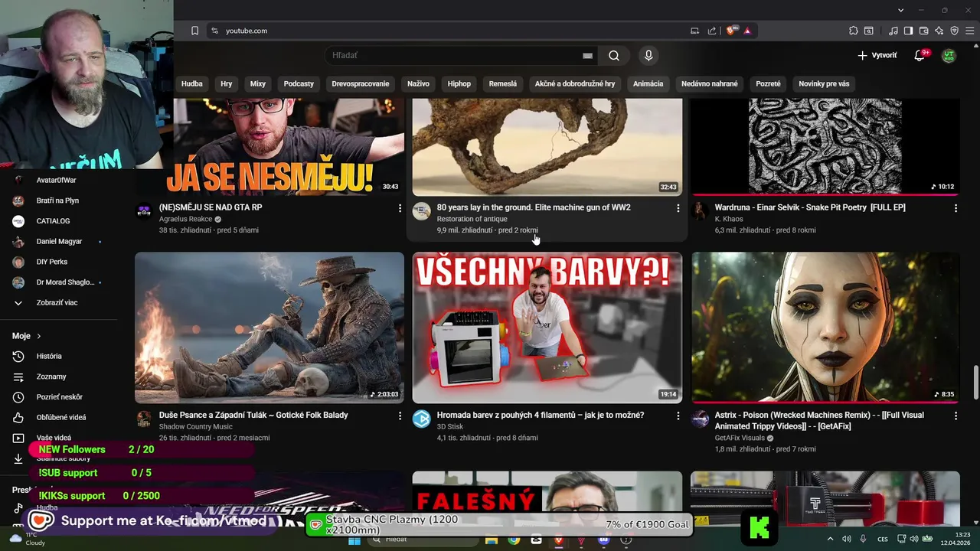
Task: Click the bookmark icon beside the address bar
Action: (194, 31)
